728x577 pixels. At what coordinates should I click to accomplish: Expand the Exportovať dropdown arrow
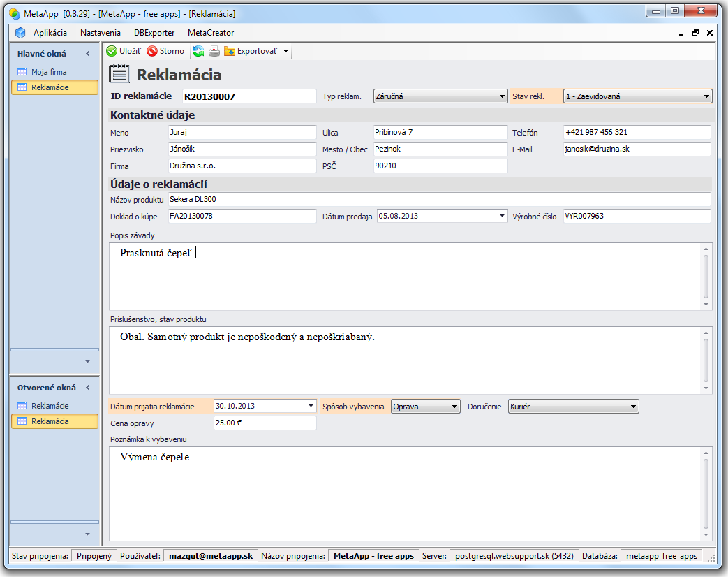point(285,51)
